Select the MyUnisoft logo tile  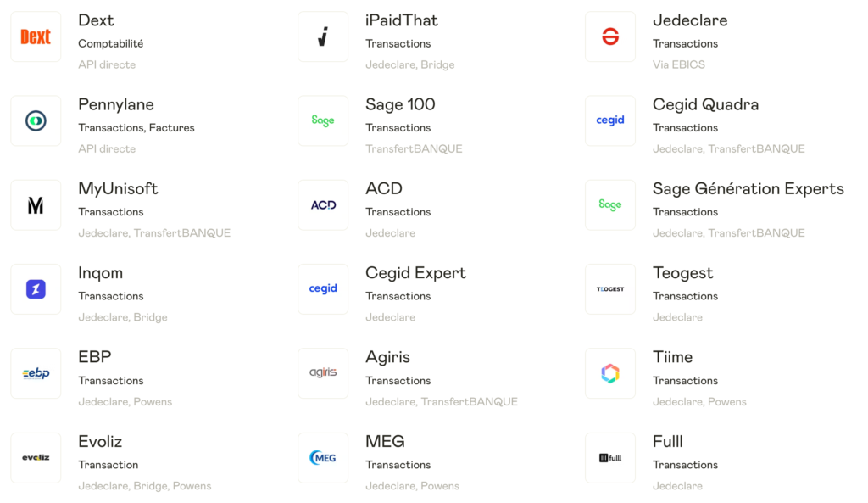coord(36,205)
